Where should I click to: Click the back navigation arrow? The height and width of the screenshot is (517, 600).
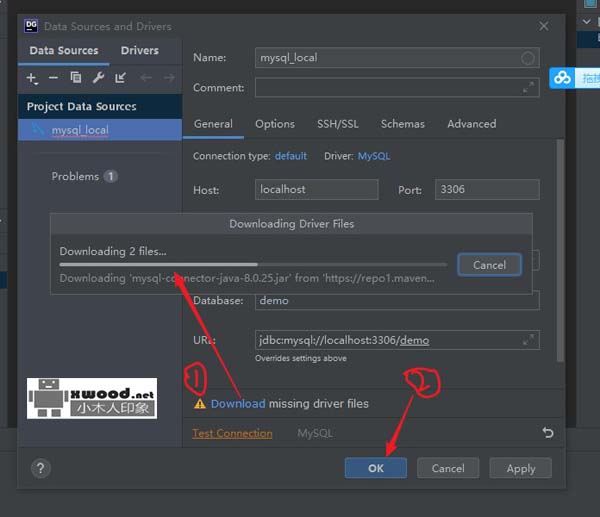coord(146,78)
